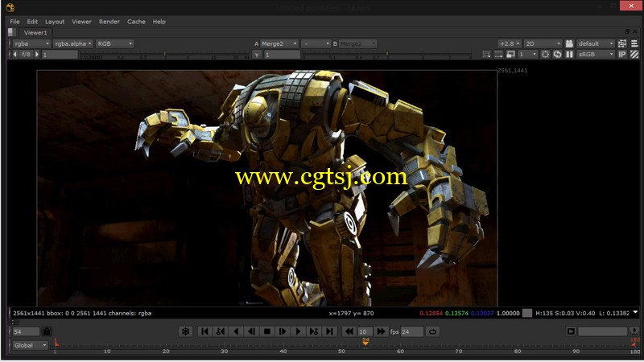
Task: Open the Global frame range dropdown
Action: pyautogui.click(x=31, y=345)
